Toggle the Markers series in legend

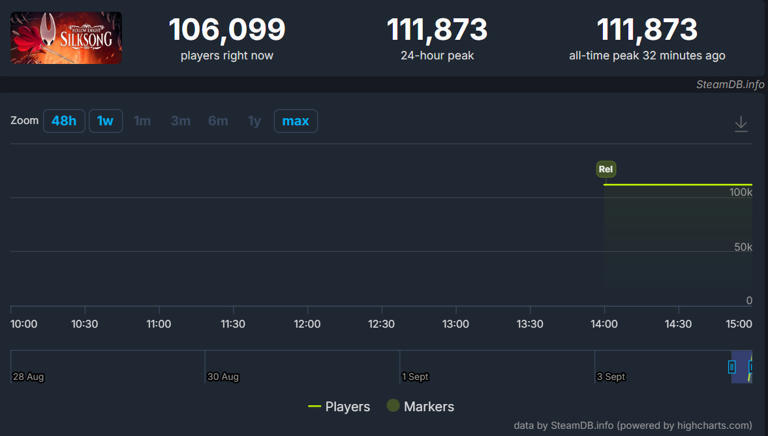pyautogui.click(x=420, y=406)
